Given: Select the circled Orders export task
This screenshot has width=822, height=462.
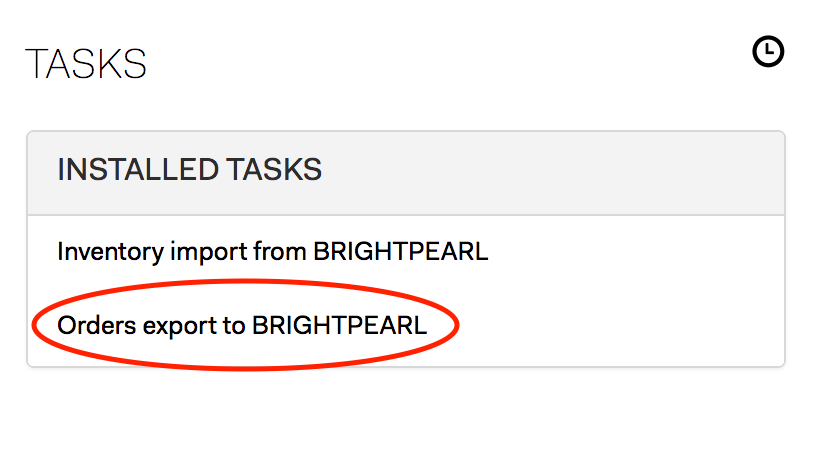Looking at the screenshot, I should point(242,326).
